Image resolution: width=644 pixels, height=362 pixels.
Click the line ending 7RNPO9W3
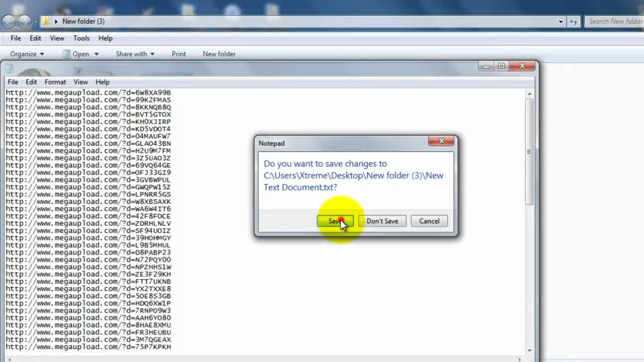tap(88, 310)
